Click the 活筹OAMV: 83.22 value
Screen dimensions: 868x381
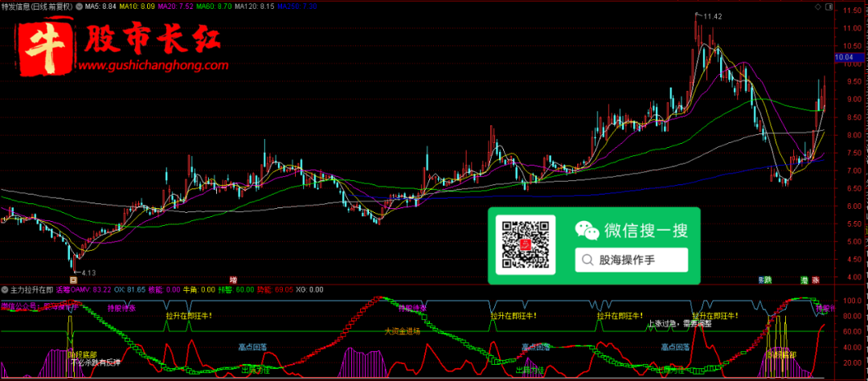tap(84, 289)
